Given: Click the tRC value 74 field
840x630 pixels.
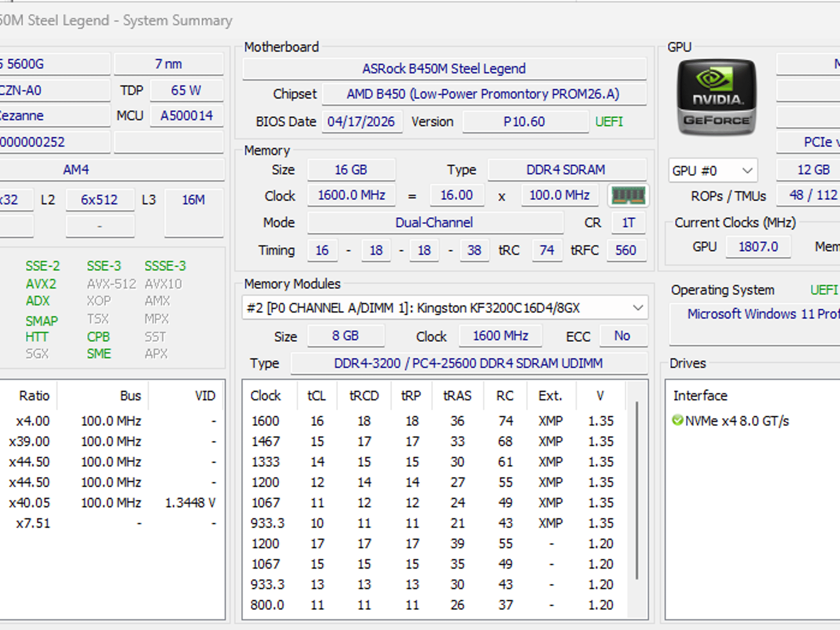Looking at the screenshot, I should (547, 250).
